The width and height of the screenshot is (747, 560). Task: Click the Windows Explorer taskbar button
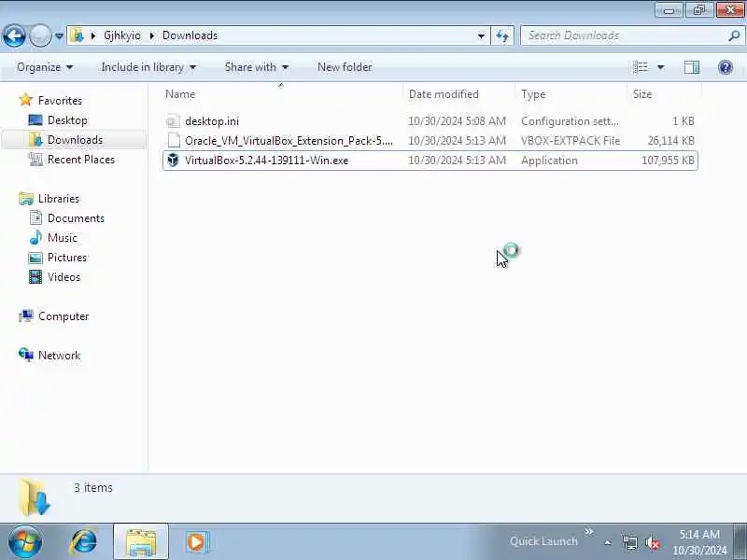tap(141, 542)
